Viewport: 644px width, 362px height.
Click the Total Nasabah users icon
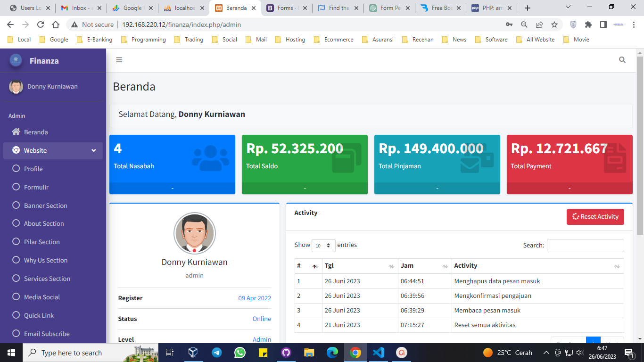click(x=210, y=158)
